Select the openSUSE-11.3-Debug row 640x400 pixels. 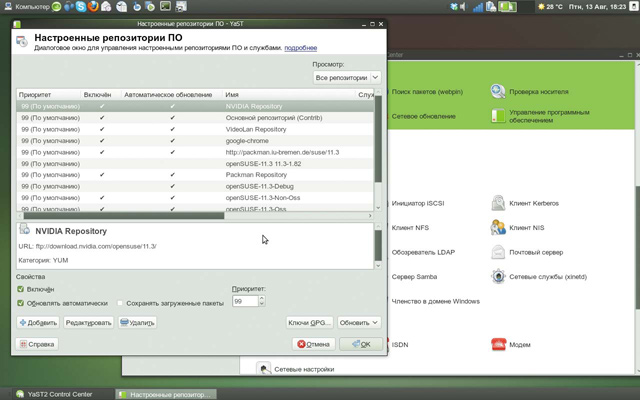(x=195, y=186)
